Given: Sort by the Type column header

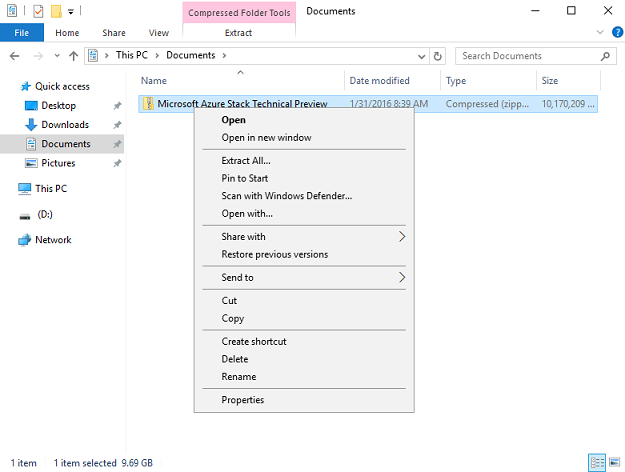Looking at the screenshot, I should coord(489,81).
